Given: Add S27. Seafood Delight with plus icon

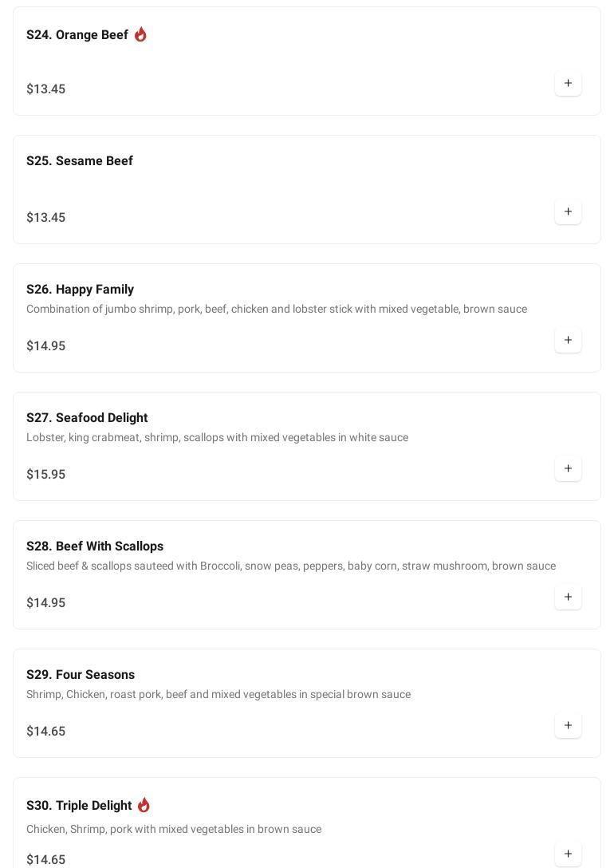Looking at the screenshot, I should [568, 468].
